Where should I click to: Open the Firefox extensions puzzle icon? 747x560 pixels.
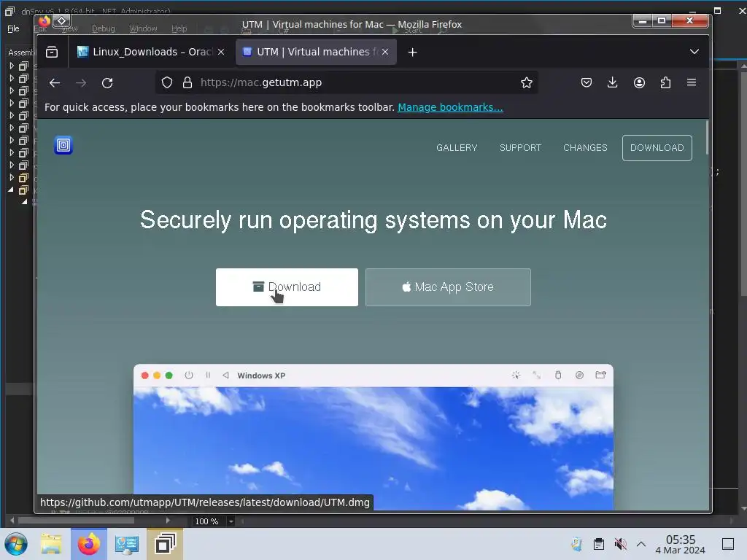665,83
